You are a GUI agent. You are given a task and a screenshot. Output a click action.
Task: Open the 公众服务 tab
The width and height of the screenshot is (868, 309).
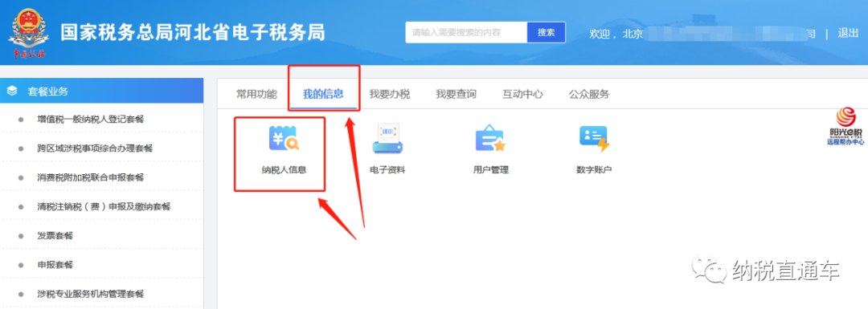click(589, 94)
